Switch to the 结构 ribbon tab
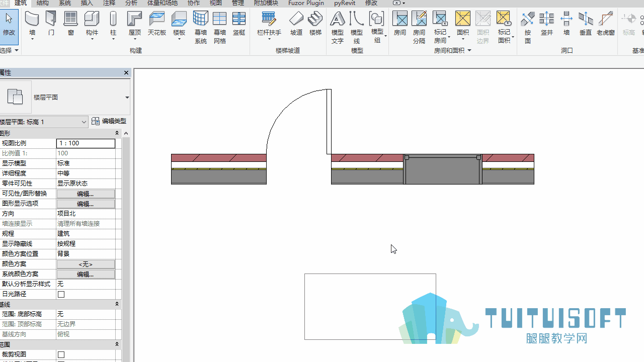644x362 pixels. pyautogui.click(x=43, y=3)
